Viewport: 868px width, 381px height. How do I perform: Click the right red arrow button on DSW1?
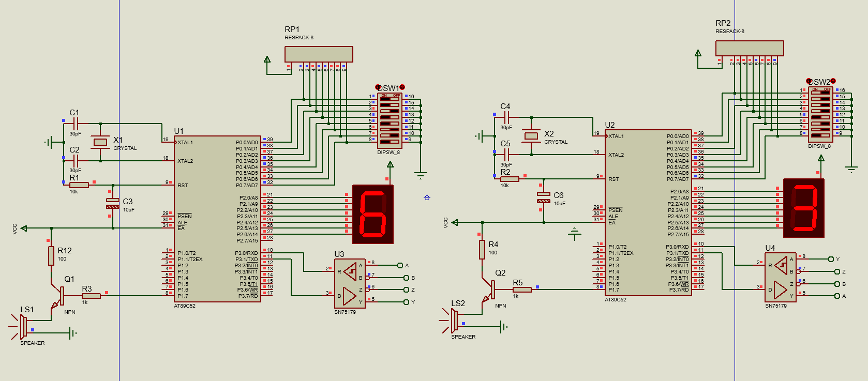coord(402,87)
